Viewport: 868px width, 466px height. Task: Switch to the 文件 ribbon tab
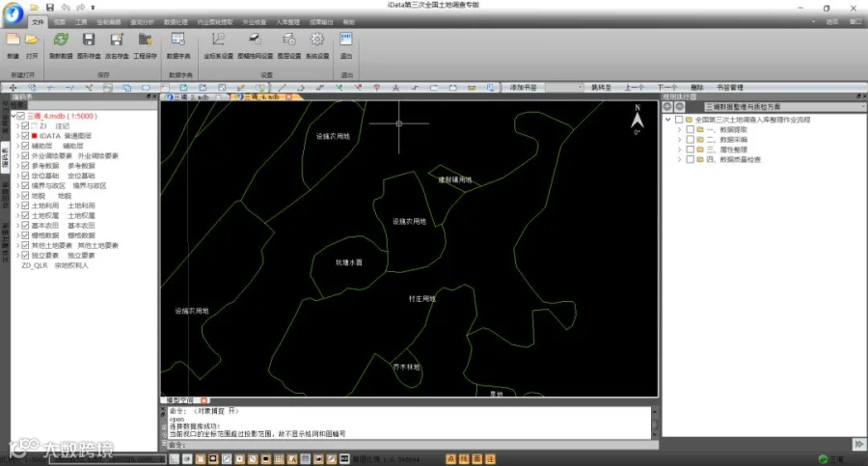click(38, 22)
